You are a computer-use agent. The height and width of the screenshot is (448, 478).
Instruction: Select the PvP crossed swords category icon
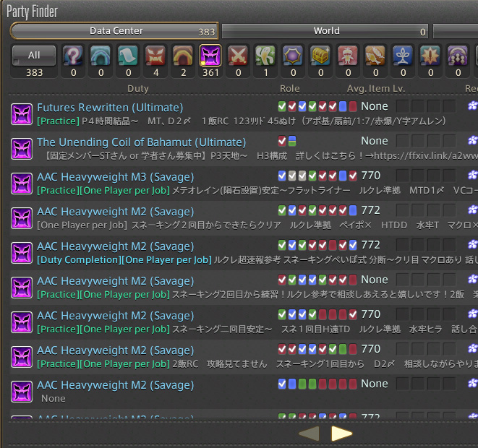point(238,56)
